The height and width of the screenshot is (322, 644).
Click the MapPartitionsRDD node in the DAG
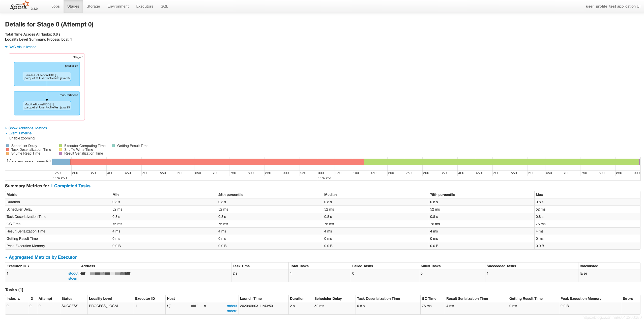[x=47, y=106]
